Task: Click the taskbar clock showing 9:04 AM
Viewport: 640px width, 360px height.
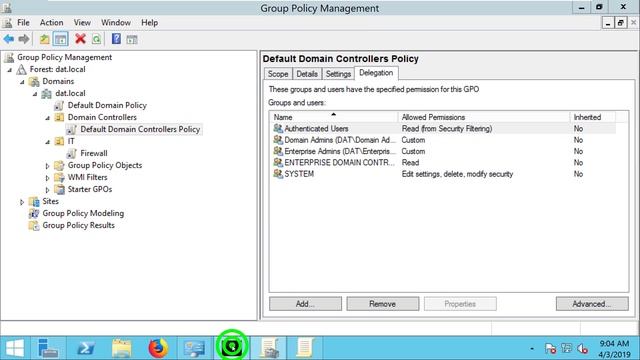Action: [x=614, y=349]
